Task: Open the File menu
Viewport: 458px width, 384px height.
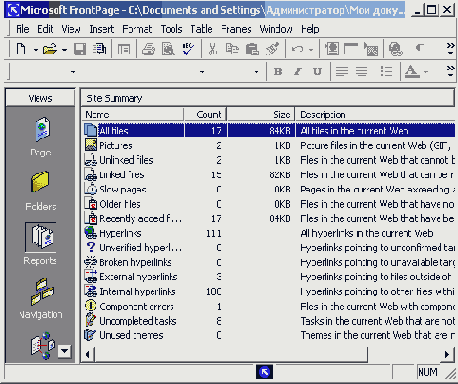Action: pos(23,29)
